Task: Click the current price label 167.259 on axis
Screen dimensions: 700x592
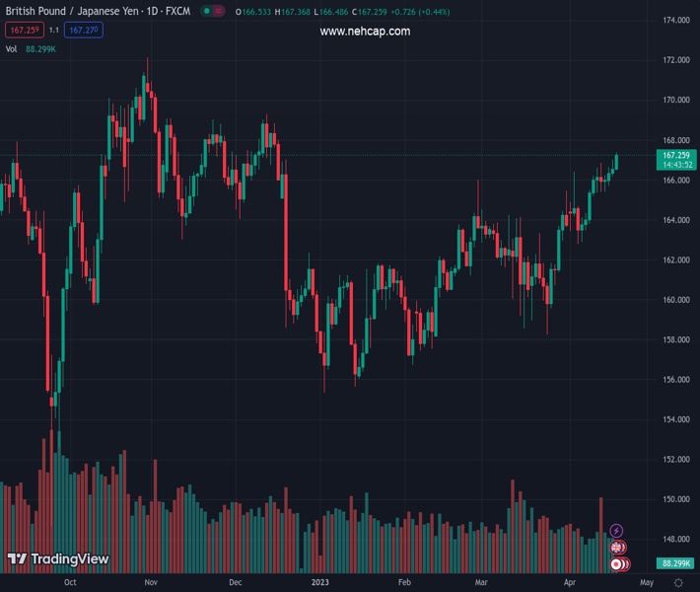Action: pos(675,156)
